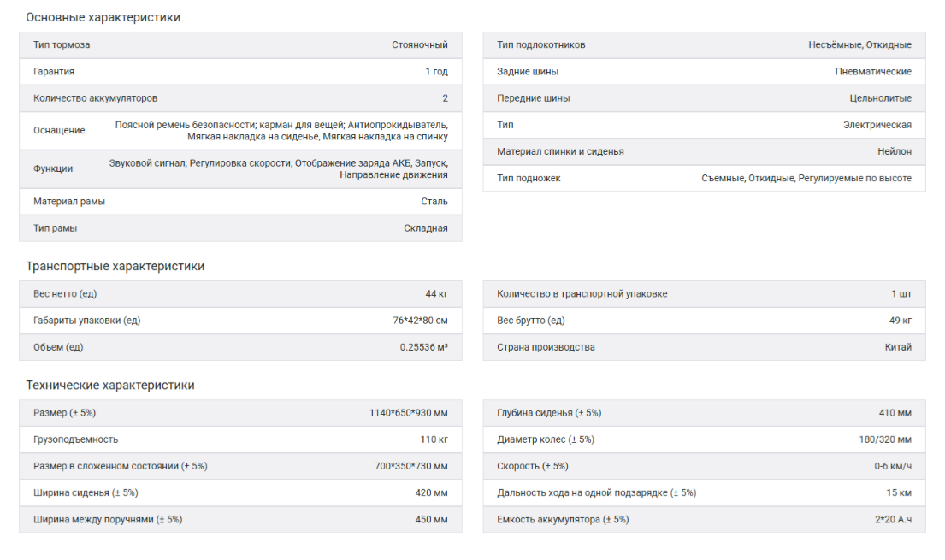The image size is (945, 560).
Task: Click the "Транспортные характеристики" section heading
Action: point(115,266)
